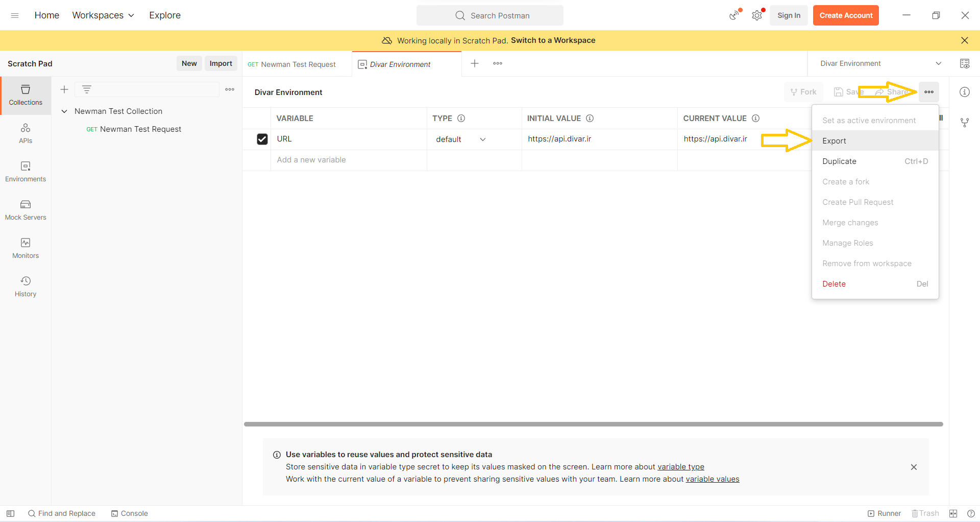This screenshot has height=522, width=980.
Task: Click the Divar Environment title
Action: 288,92
